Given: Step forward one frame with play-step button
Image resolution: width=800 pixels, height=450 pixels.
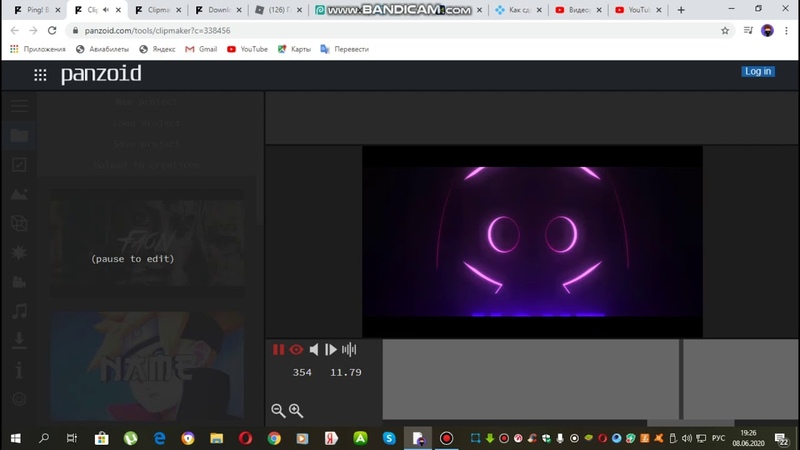Looking at the screenshot, I should coord(331,349).
